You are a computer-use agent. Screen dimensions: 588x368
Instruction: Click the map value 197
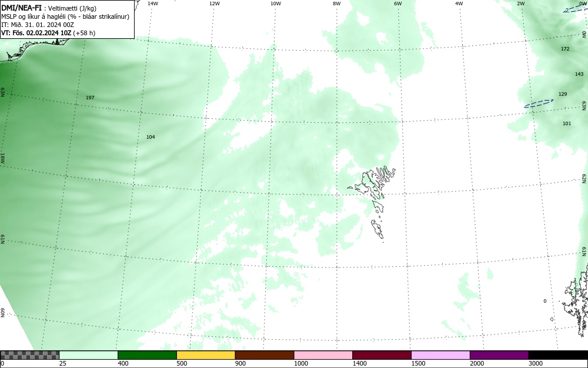(x=90, y=98)
